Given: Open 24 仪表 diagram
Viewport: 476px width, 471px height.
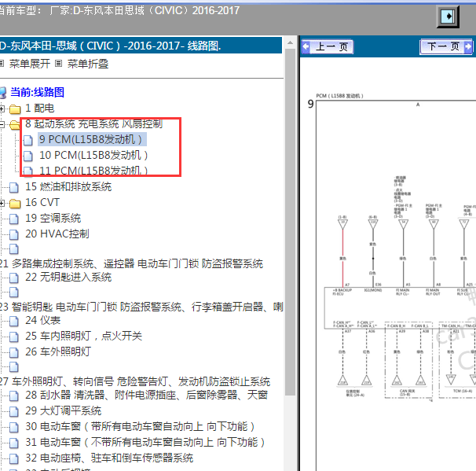Looking at the screenshot, I should [42, 320].
